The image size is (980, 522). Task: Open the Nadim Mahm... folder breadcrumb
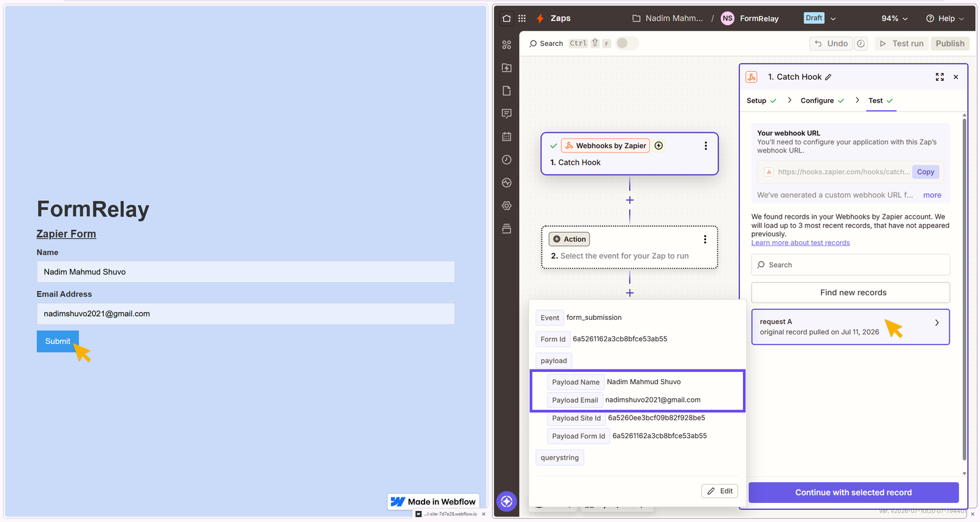[x=668, y=18]
